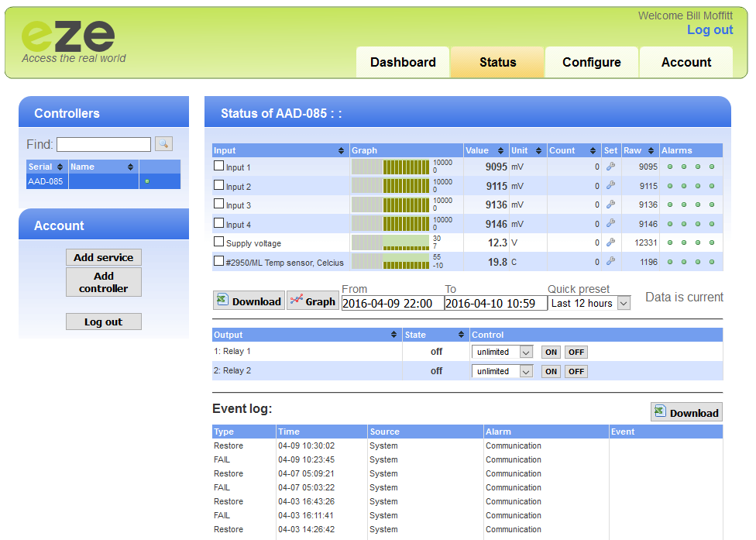This screenshot has height=540, width=756.
Task: Check the Temp sensor, Celcius checkbox
Action: 219,261
